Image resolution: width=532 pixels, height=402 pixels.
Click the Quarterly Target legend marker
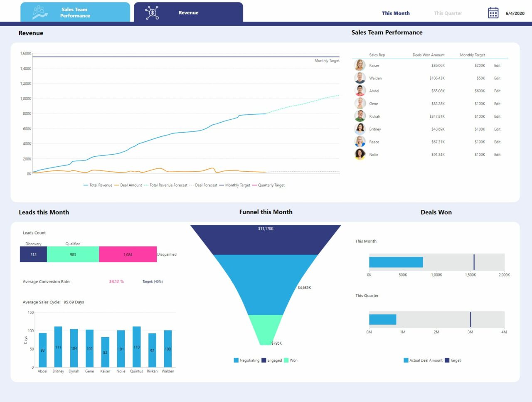click(x=255, y=185)
